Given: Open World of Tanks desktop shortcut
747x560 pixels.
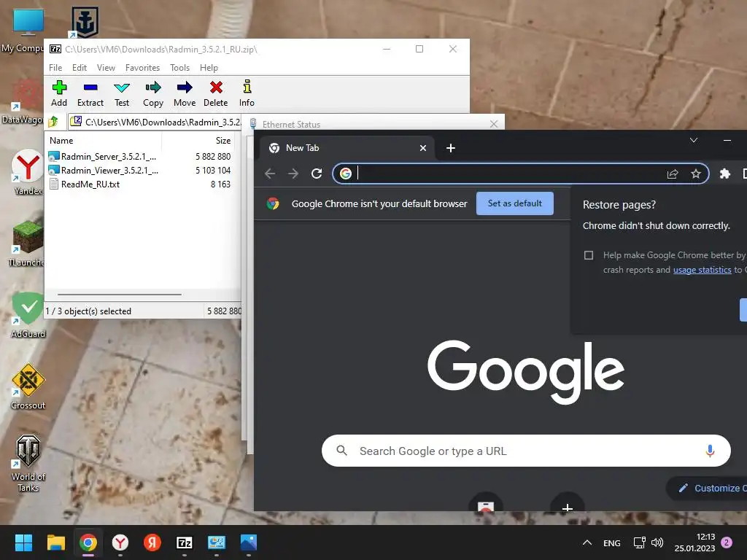Looking at the screenshot, I should (x=28, y=463).
